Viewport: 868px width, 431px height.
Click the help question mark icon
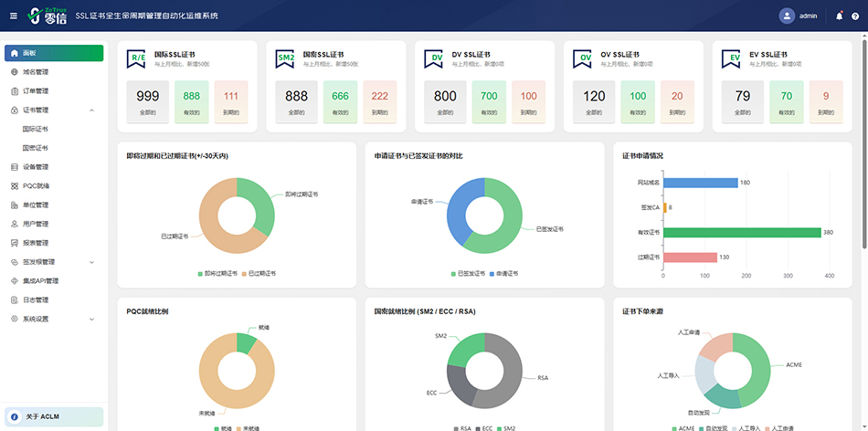pyautogui.click(x=855, y=16)
